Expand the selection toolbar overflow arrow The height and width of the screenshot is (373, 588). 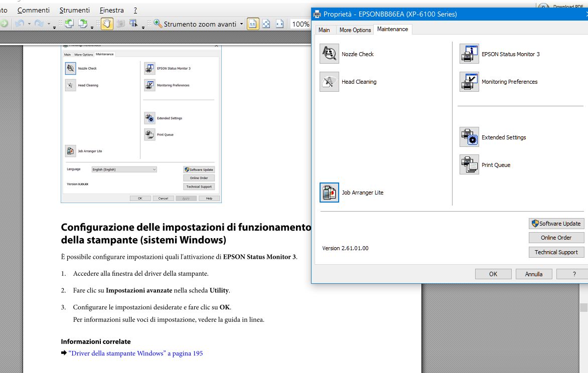143,28
